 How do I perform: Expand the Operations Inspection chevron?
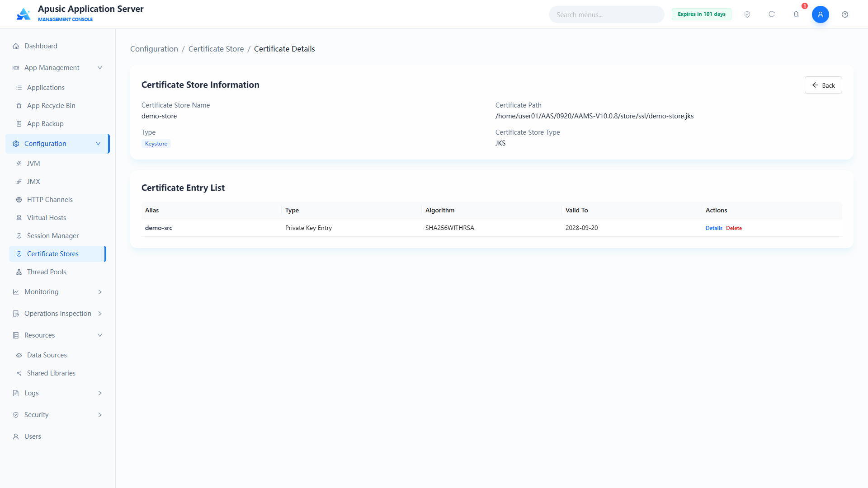(100, 314)
